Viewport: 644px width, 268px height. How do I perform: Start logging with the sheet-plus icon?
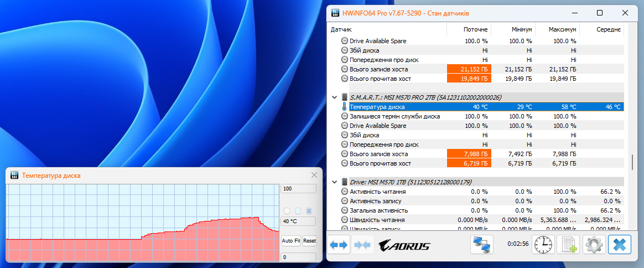pyautogui.click(x=569, y=245)
